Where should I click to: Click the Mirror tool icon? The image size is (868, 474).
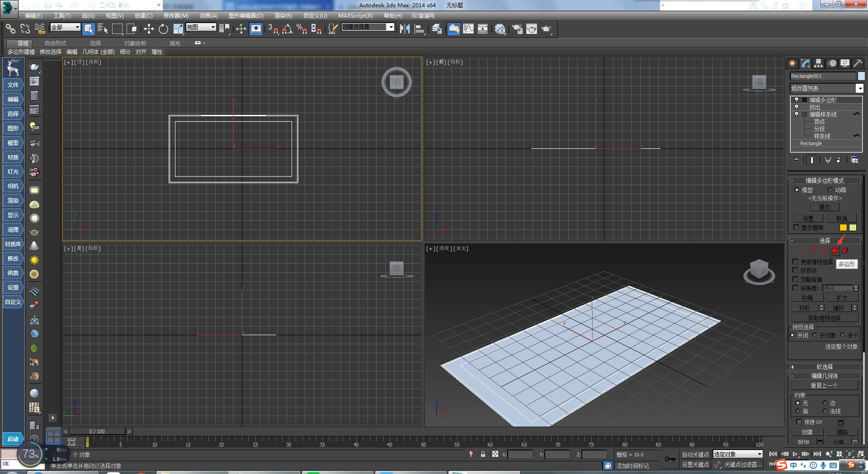click(x=405, y=29)
